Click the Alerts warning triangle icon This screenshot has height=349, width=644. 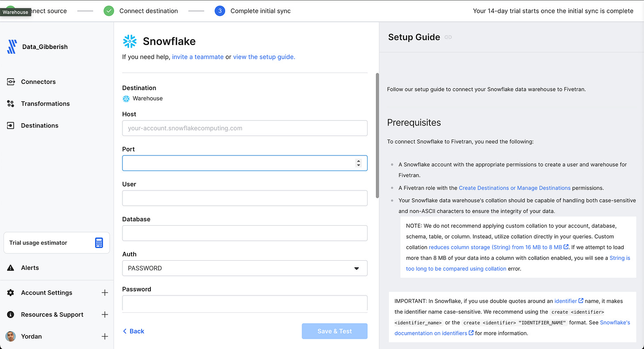(x=11, y=267)
